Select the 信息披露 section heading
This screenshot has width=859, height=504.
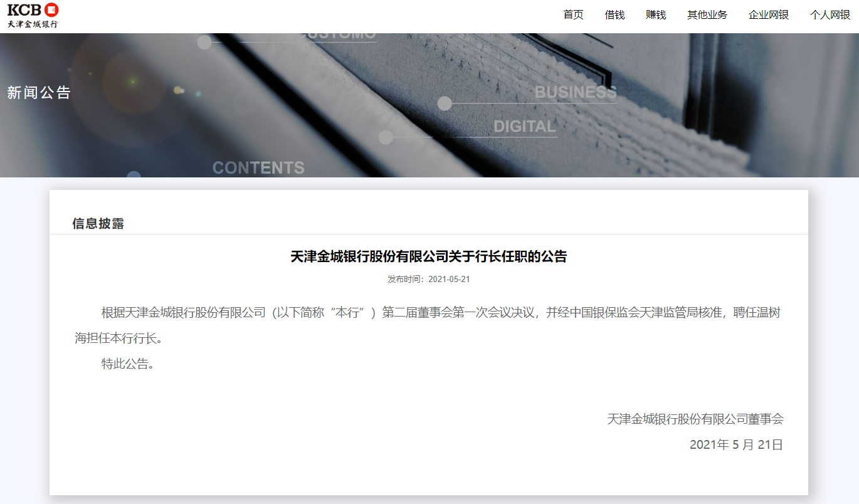point(98,224)
